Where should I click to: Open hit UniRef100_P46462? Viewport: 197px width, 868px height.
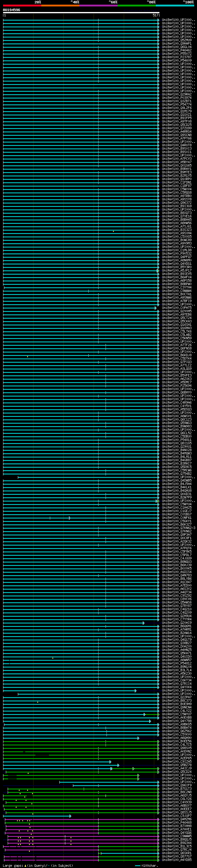177,50
